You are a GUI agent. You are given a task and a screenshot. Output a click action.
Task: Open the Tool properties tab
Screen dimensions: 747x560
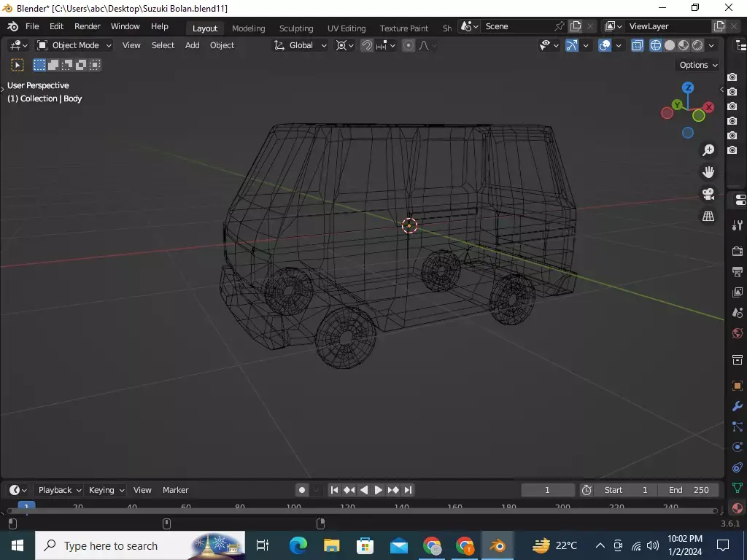[x=738, y=225]
